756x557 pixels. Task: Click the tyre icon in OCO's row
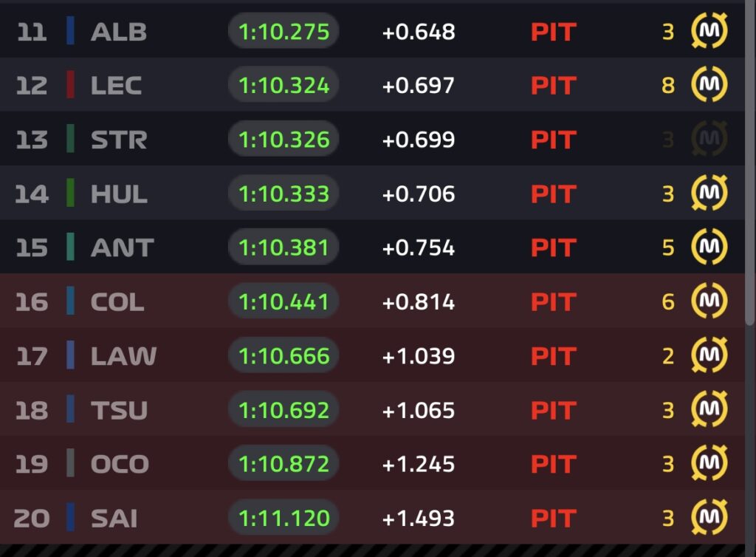tap(709, 464)
